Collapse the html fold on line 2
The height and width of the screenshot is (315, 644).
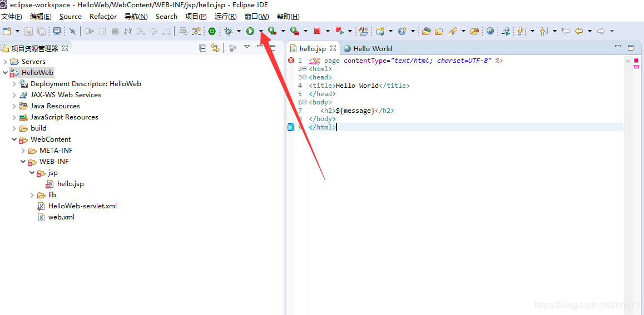coord(305,69)
